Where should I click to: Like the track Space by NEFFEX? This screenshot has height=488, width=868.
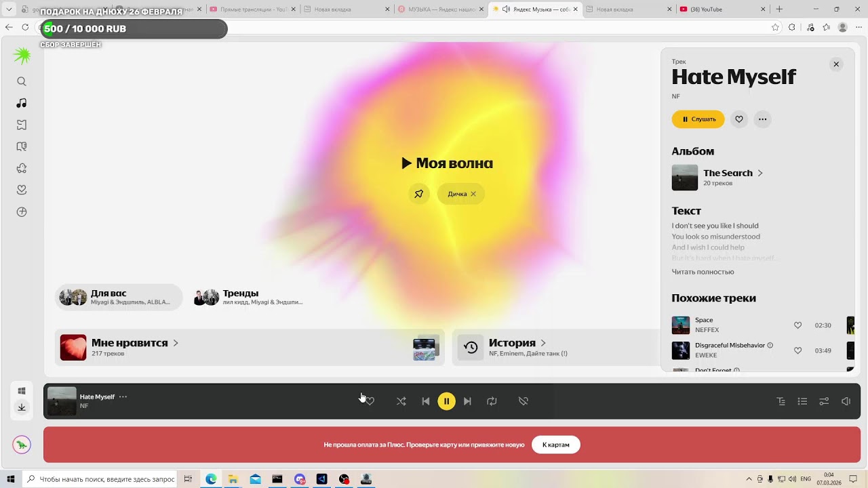(798, 325)
